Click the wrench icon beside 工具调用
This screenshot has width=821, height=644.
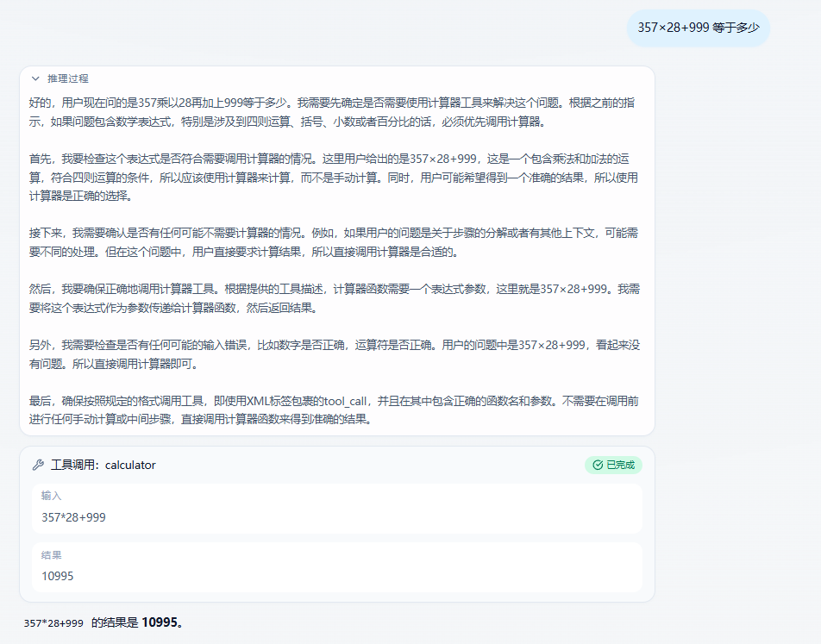pos(38,465)
